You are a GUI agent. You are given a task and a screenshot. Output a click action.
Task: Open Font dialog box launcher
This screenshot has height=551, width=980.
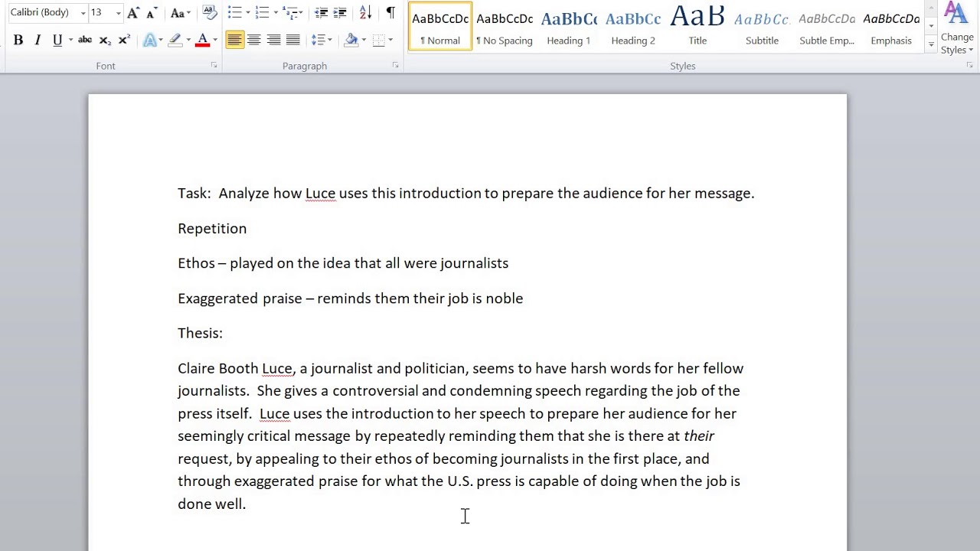click(x=214, y=66)
